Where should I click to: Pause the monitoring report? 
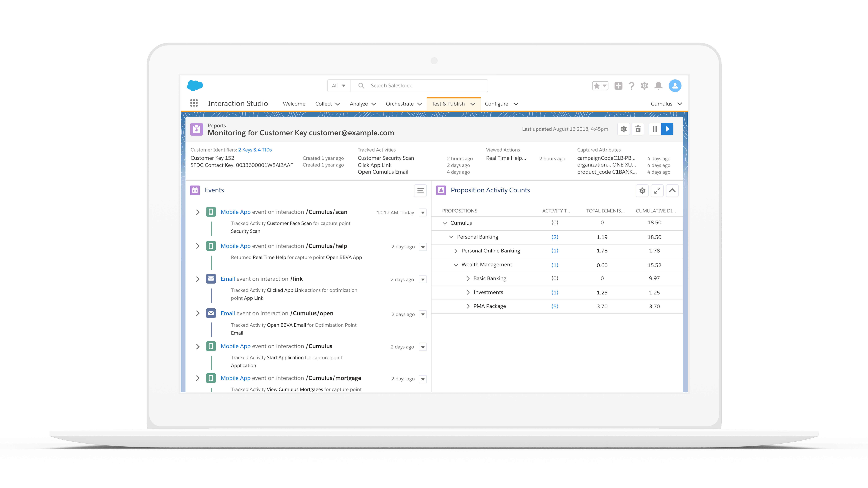click(x=655, y=129)
